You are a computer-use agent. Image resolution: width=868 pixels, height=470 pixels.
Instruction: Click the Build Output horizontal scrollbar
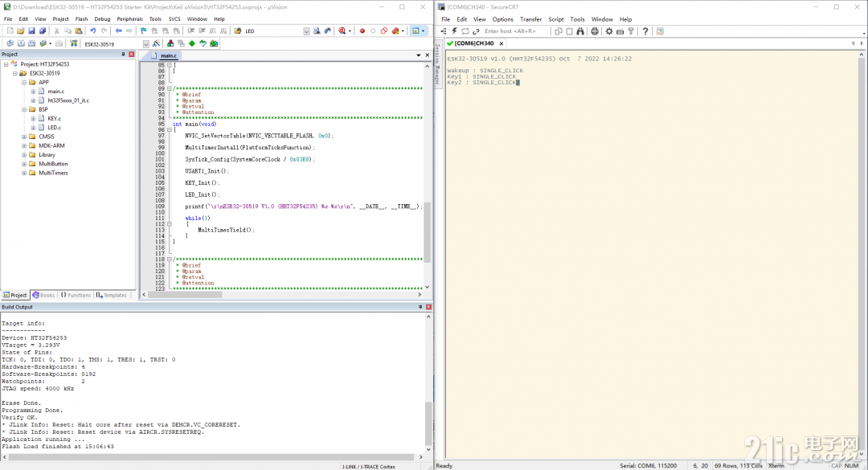(212, 457)
